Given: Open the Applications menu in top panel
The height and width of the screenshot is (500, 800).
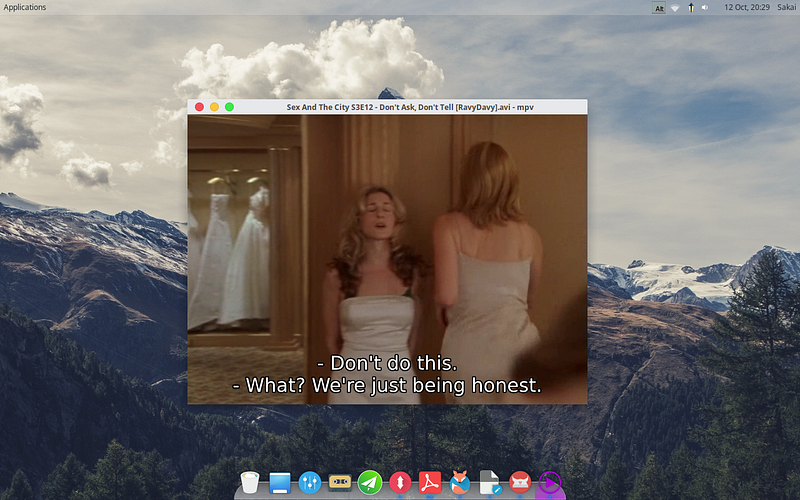Looking at the screenshot, I should pos(24,7).
